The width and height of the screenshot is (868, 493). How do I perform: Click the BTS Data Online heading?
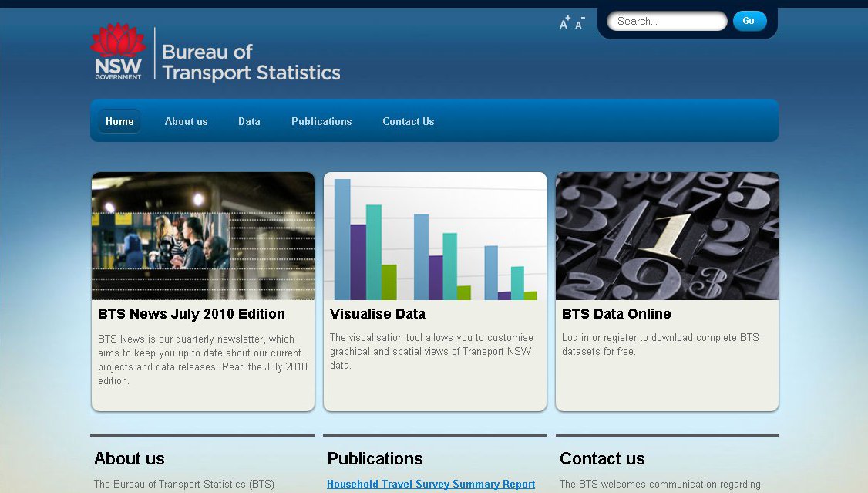point(617,314)
